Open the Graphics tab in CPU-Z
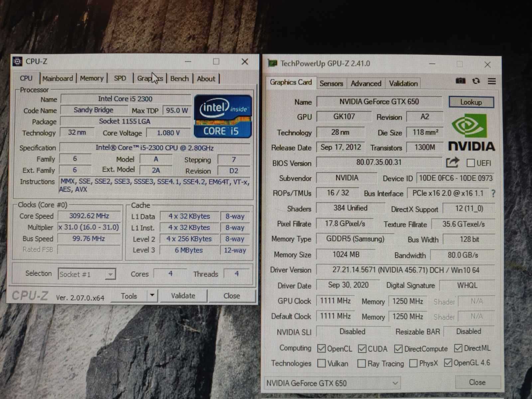The height and width of the screenshot is (399, 532). (x=150, y=78)
